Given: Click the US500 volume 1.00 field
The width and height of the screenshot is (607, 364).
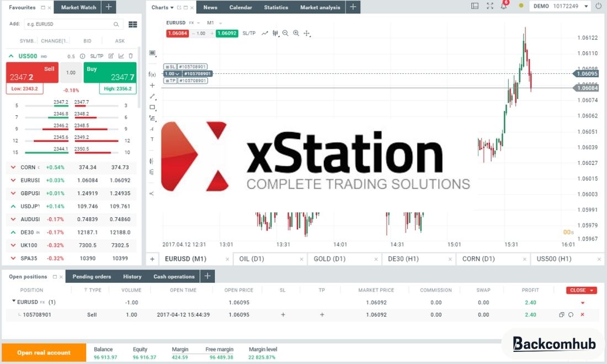Looking at the screenshot, I should click(71, 73).
